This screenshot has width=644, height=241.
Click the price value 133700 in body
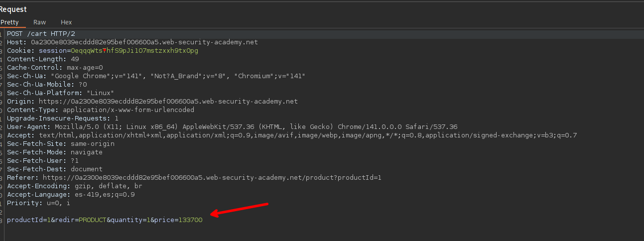point(190,220)
